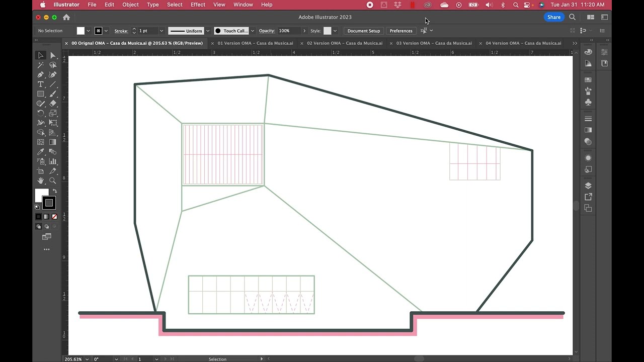The width and height of the screenshot is (644, 362).
Task: Select the Line Segment tool
Action: (53, 84)
